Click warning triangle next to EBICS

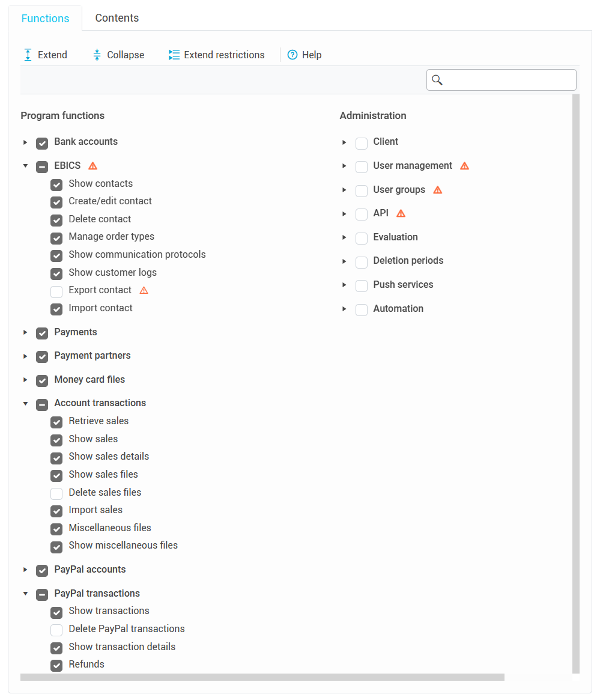point(92,166)
